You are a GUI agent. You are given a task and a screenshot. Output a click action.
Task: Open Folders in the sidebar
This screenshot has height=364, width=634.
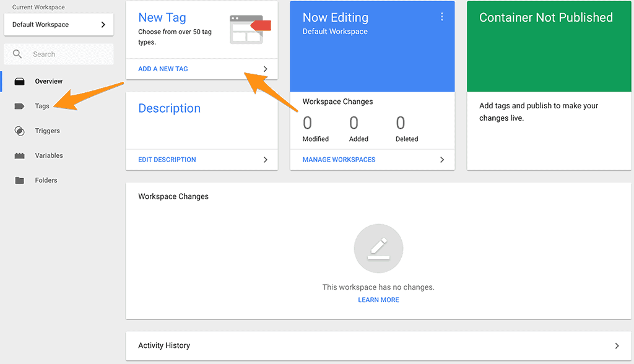coord(46,180)
